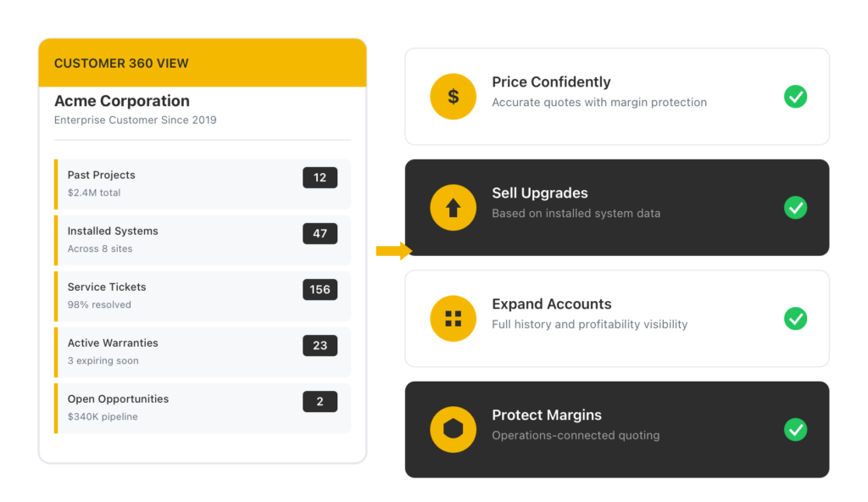868x502 pixels.
Task: Toggle the Price Confidently green checkmark
Action: [795, 97]
